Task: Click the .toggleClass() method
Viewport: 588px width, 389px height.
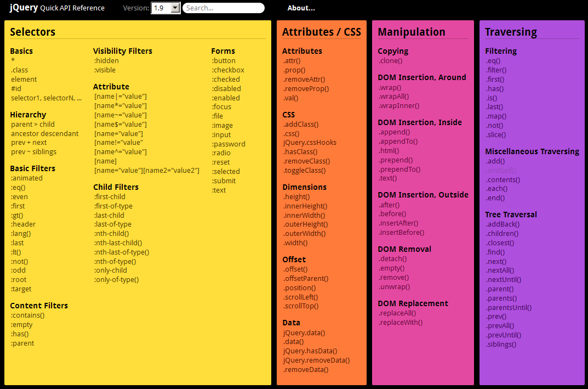Action: [305, 171]
